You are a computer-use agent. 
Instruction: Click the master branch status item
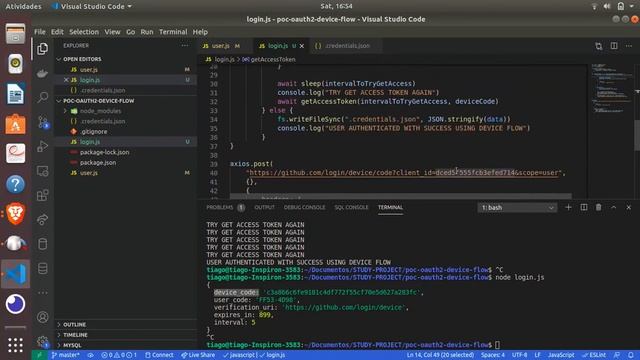coord(65,355)
